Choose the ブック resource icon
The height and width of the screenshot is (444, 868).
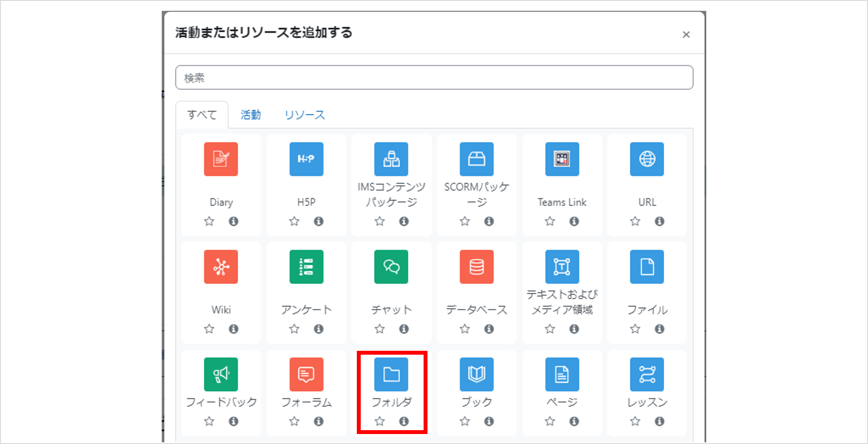[x=476, y=374]
